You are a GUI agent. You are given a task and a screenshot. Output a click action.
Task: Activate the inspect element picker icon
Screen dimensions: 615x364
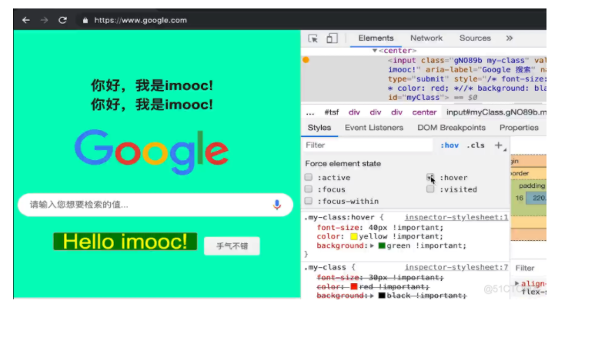pos(313,38)
